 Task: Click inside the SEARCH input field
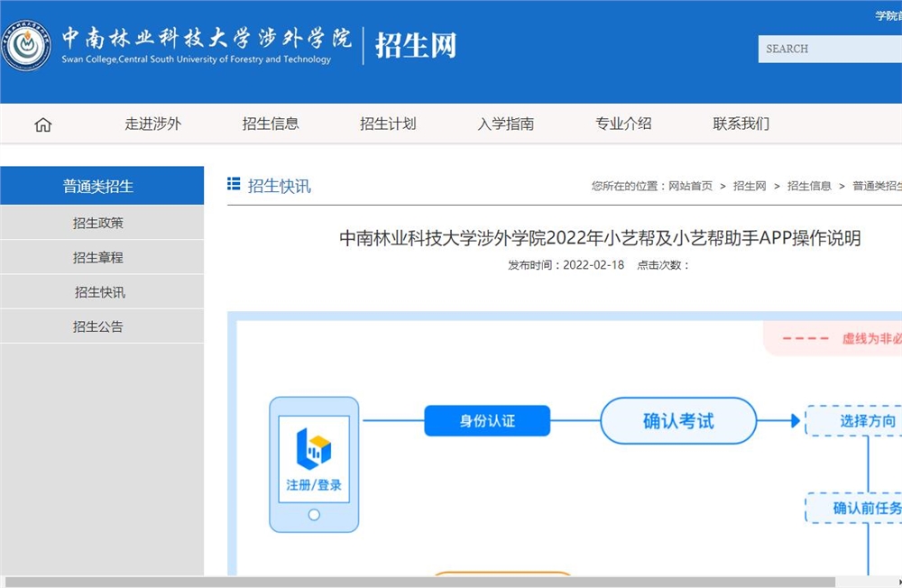coord(830,49)
